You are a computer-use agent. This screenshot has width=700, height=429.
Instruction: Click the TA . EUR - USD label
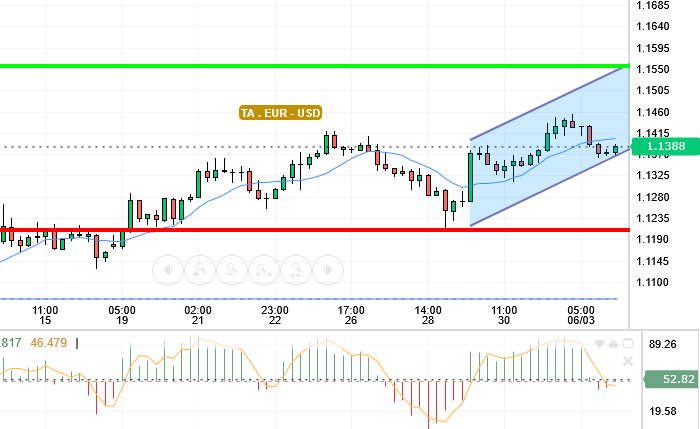pos(280,113)
